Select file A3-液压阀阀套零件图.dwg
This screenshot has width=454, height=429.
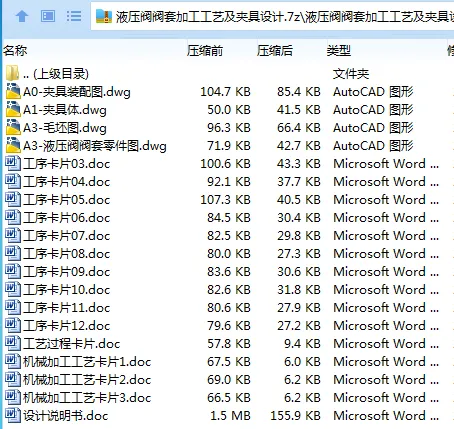coord(95,146)
